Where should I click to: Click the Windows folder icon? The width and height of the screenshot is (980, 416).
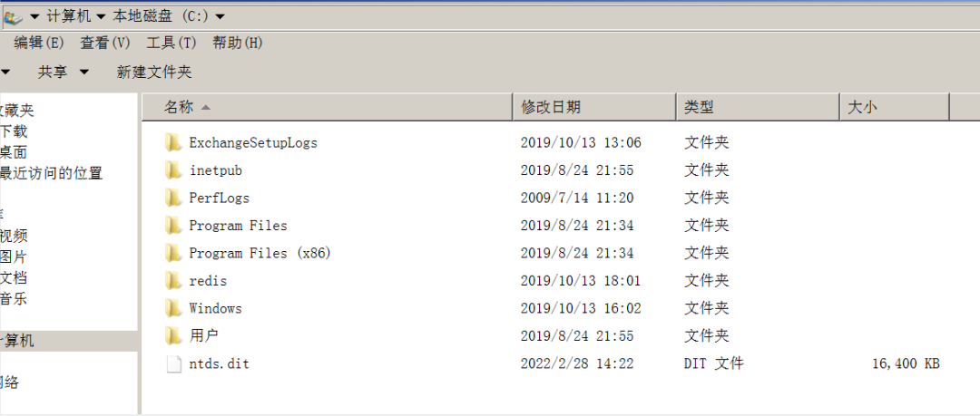[x=173, y=308]
